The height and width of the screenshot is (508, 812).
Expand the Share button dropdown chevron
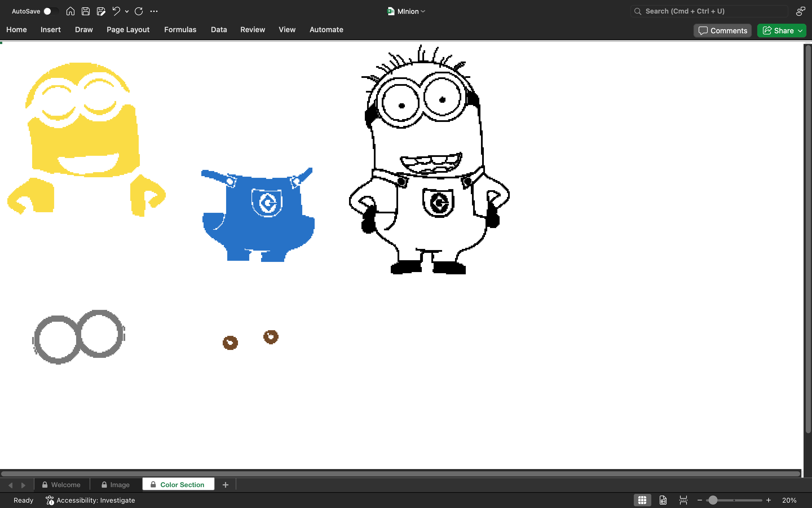[801, 31]
